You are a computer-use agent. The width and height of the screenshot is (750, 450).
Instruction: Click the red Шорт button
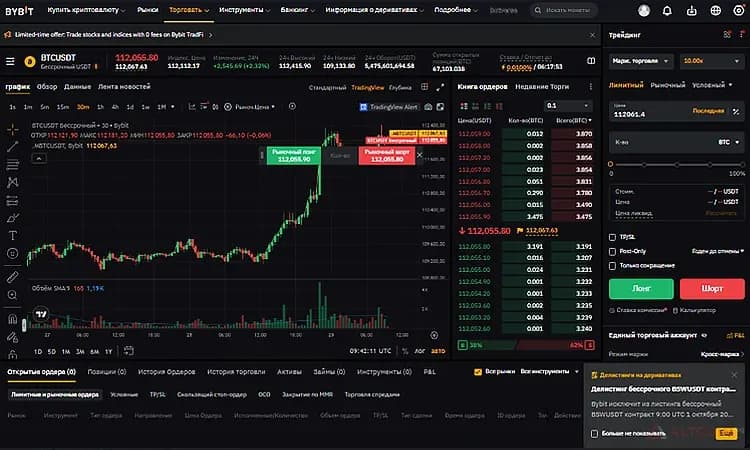coord(712,288)
